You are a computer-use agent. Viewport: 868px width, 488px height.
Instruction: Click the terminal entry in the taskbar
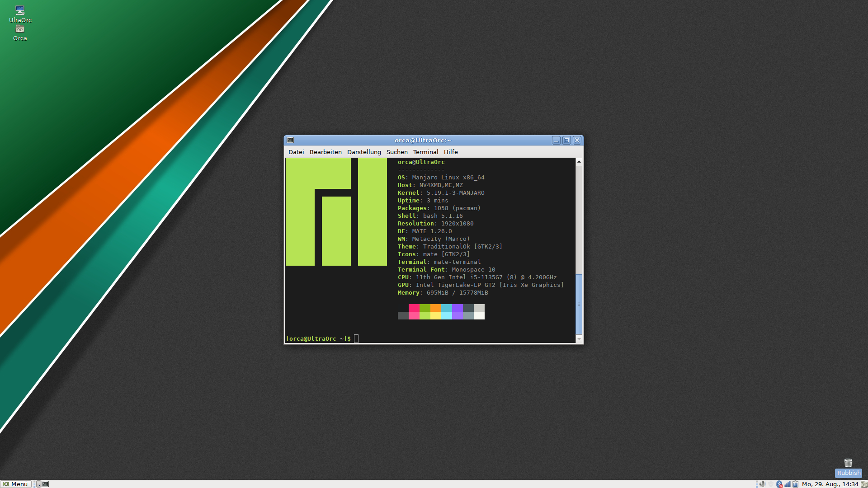coord(45,484)
